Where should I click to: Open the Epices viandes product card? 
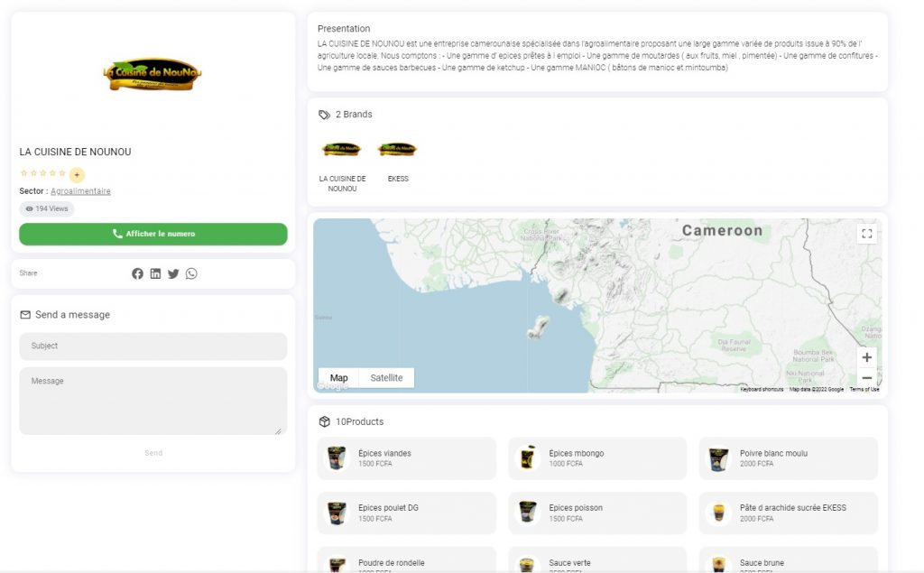point(407,458)
